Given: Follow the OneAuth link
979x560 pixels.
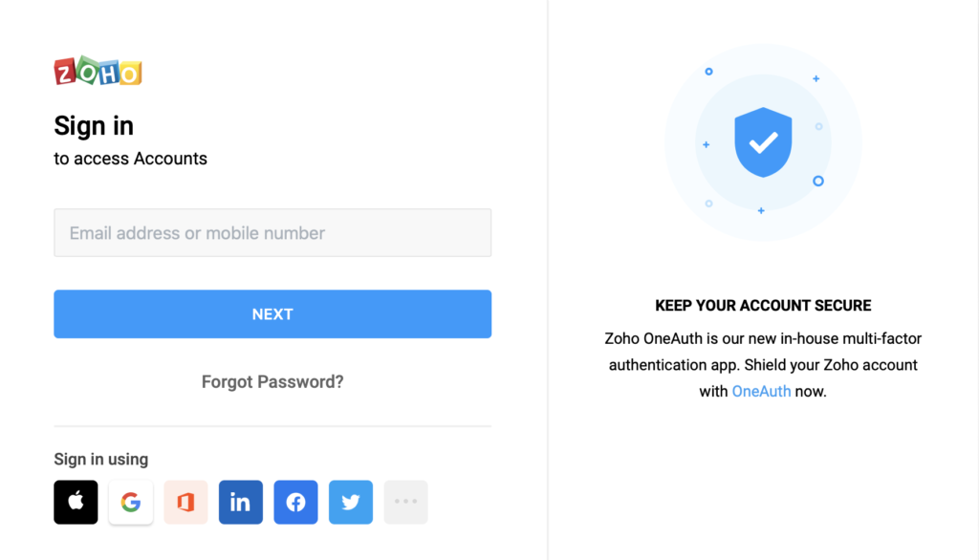Looking at the screenshot, I should coord(761,392).
